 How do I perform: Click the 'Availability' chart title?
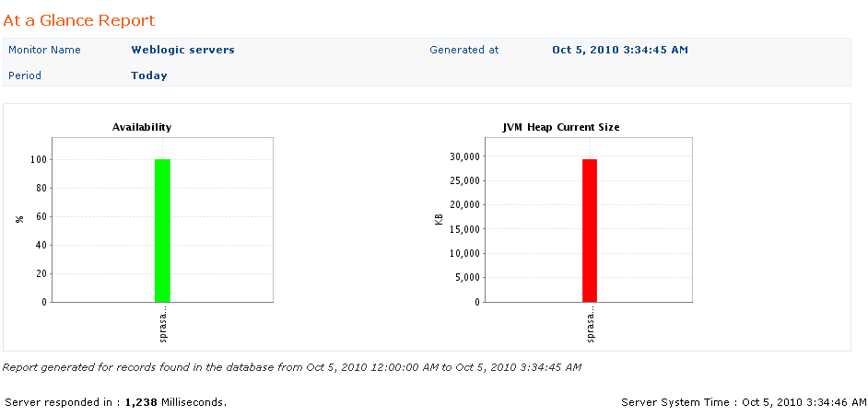pyautogui.click(x=142, y=127)
